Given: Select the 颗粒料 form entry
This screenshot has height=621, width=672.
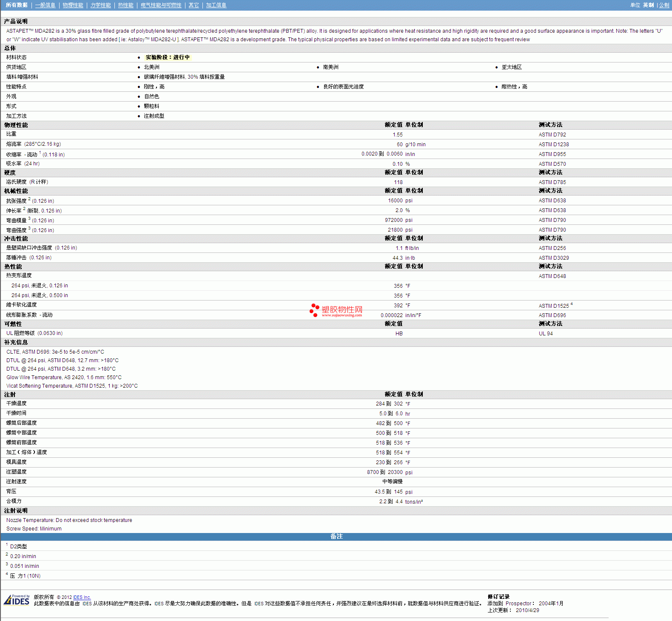Looking at the screenshot, I should pyautogui.click(x=151, y=106).
